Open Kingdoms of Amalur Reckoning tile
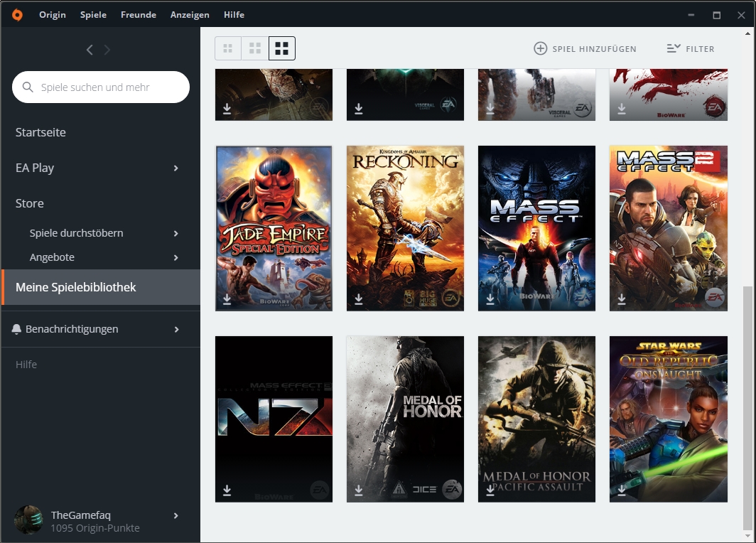 tap(405, 228)
